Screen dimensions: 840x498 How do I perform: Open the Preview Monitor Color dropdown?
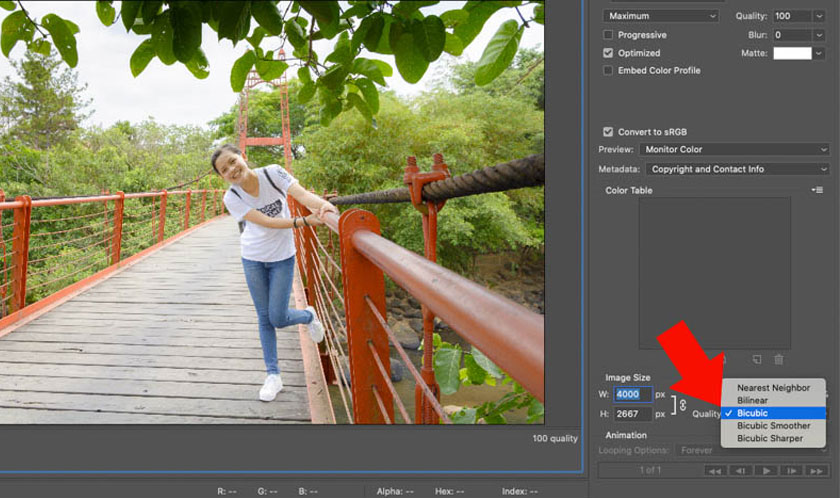735,150
